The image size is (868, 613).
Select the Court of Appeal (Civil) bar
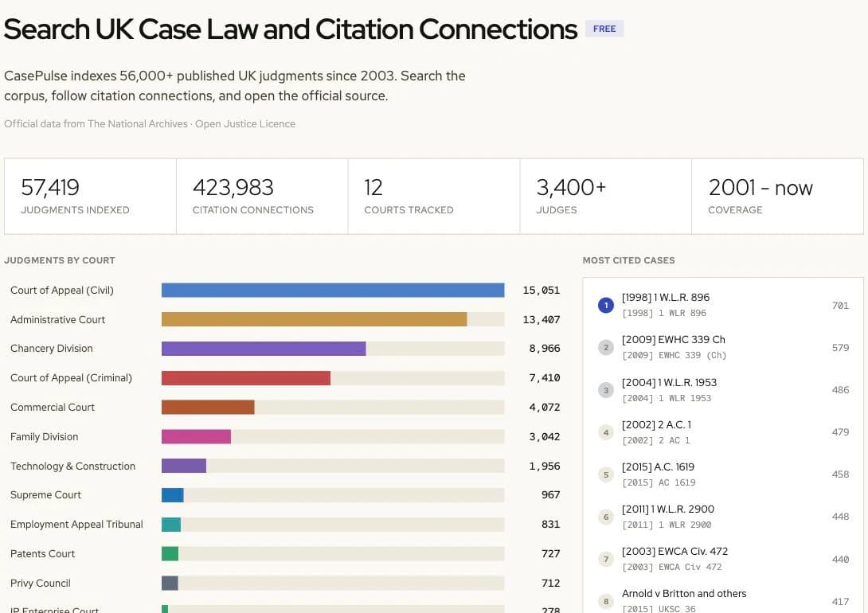coord(333,291)
